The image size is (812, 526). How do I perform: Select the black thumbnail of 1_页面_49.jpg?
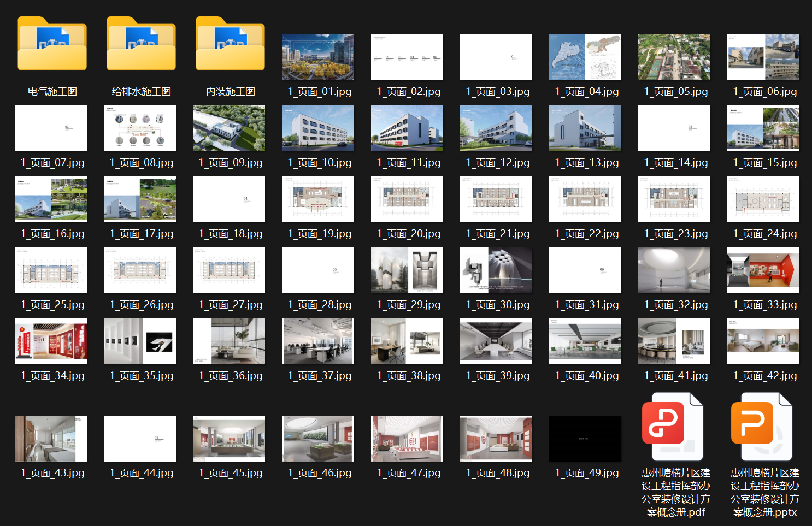coord(585,439)
